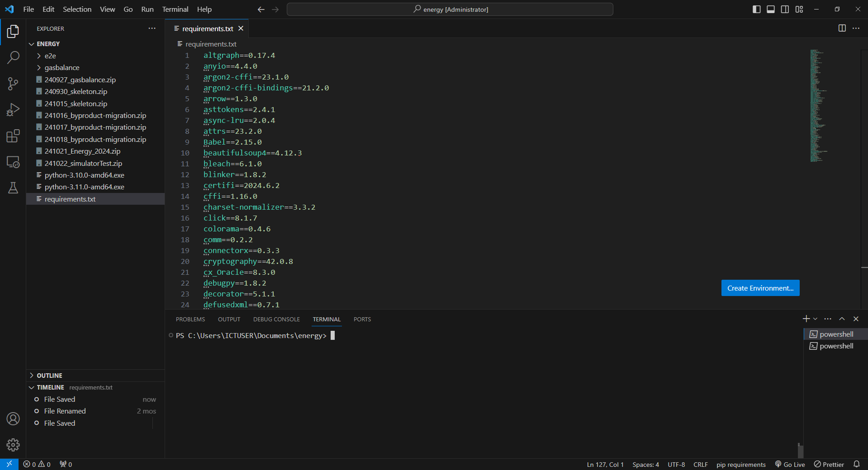Open the Explorer view in activity bar
868x470 pixels.
click(x=13, y=31)
